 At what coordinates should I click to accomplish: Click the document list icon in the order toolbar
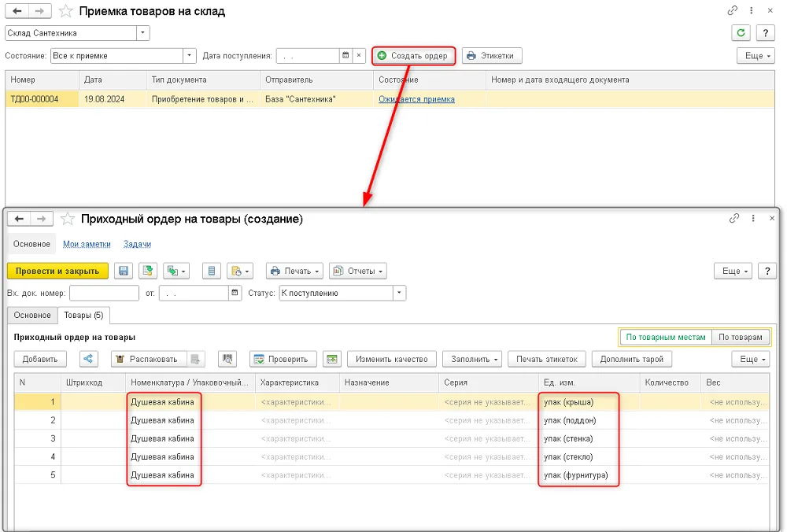211,271
